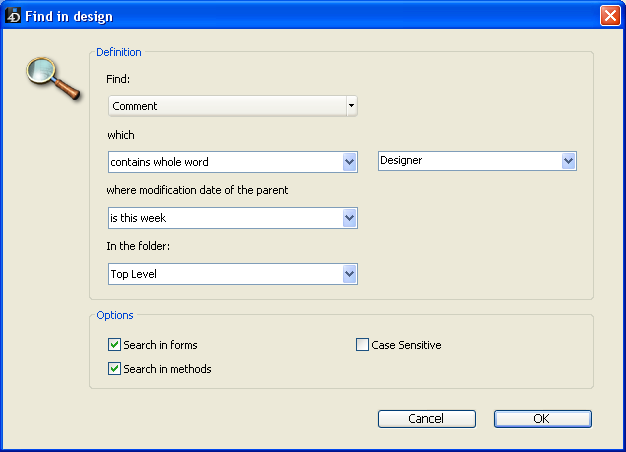The height and width of the screenshot is (452, 626).
Task: Disable the Search in forms checkbox
Action: click(x=114, y=345)
